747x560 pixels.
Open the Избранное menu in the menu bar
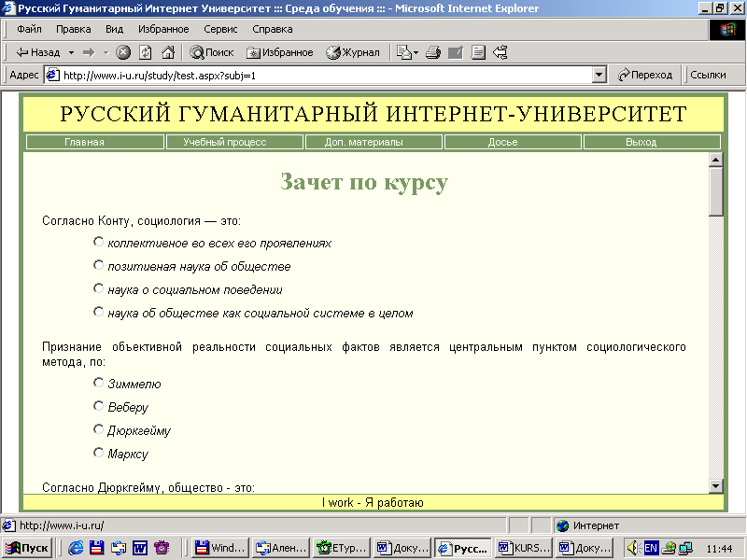(x=163, y=30)
